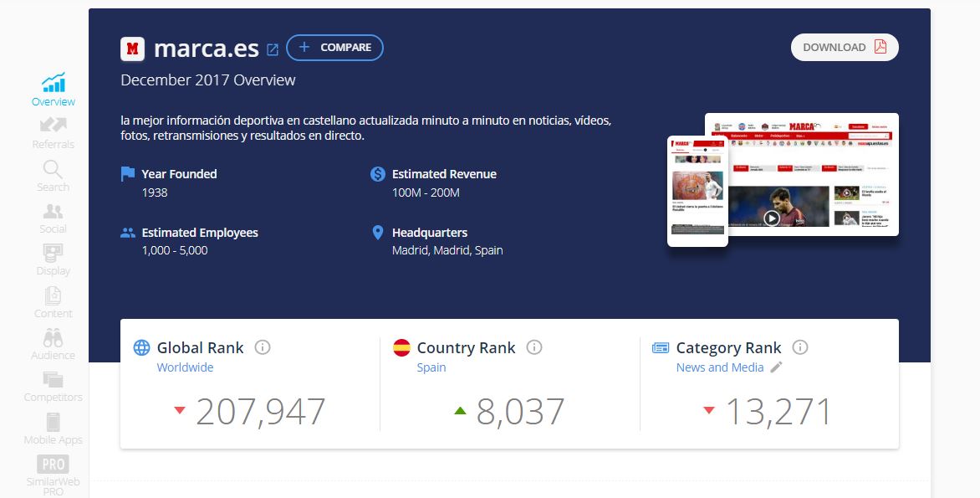Open the Search sidebar section
Viewport: 980px width, 498px height.
tap(54, 176)
